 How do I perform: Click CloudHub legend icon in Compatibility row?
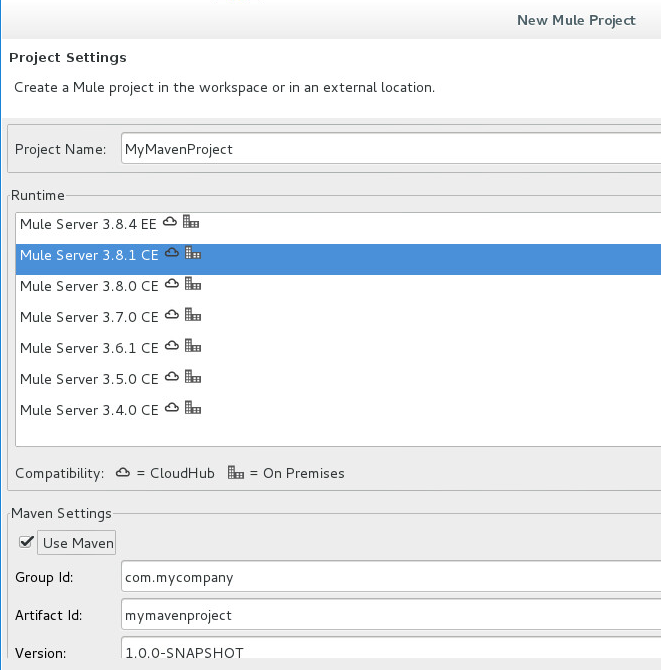point(123,473)
